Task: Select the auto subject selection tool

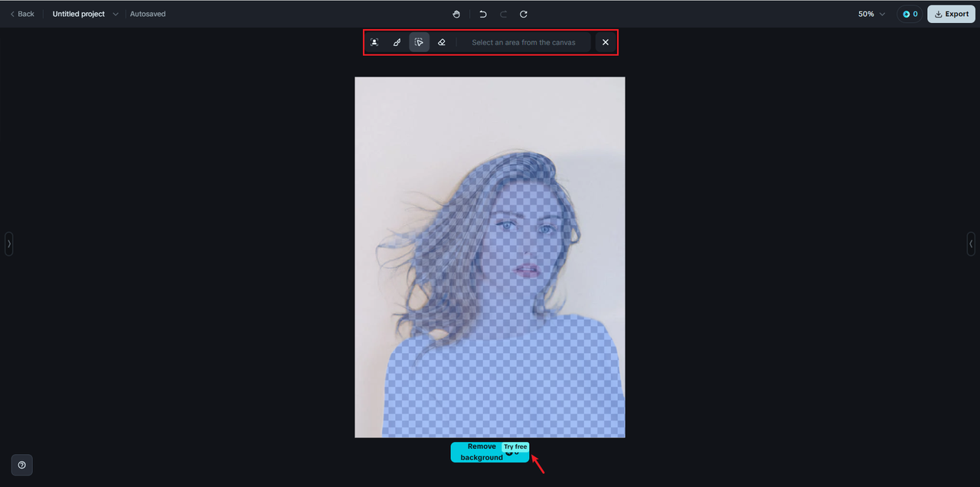Action: [x=374, y=42]
